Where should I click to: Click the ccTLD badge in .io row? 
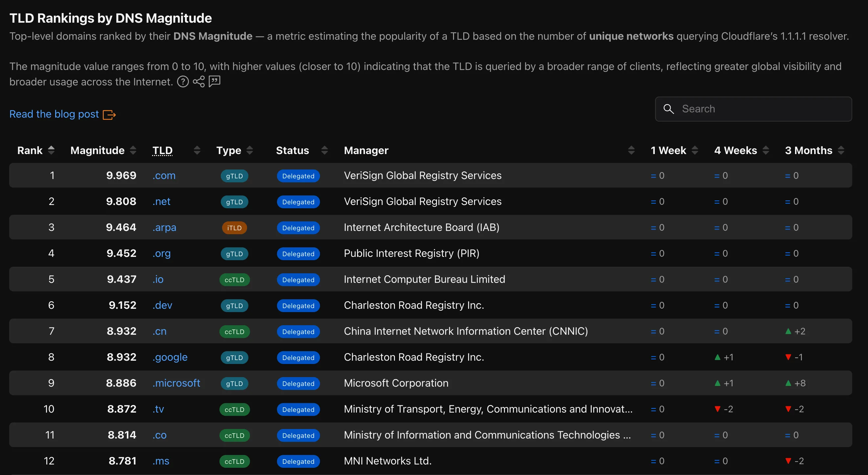pos(234,280)
